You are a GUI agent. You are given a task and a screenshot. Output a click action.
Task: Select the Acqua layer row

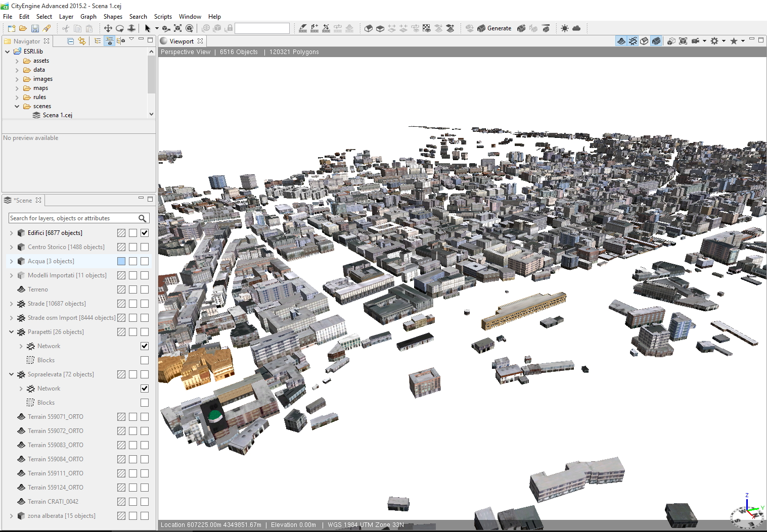[x=78, y=261]
